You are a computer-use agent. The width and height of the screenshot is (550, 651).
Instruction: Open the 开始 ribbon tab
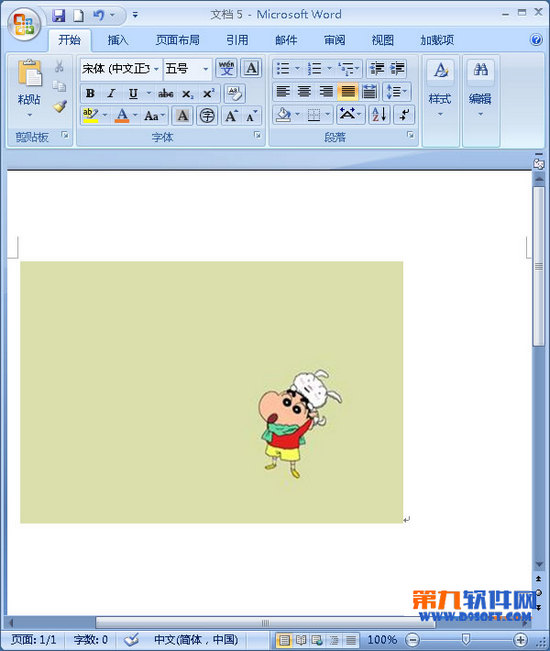[69, 40]
